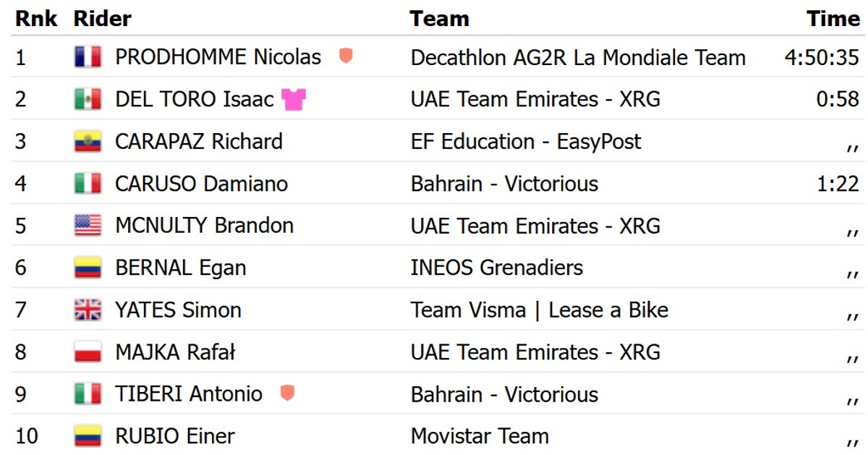Open the Movistar Team page
Image resolution: width=868 pixels, height=455 pixels.
pyautogui.click(x=480, y=436)
